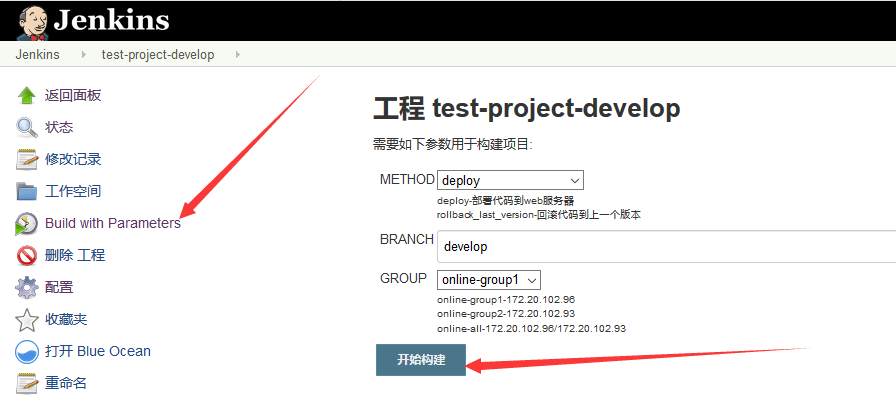The image size is (896, 413).
Task: Click the notepad icon for 修改记录
Action: tap(27, 160)
